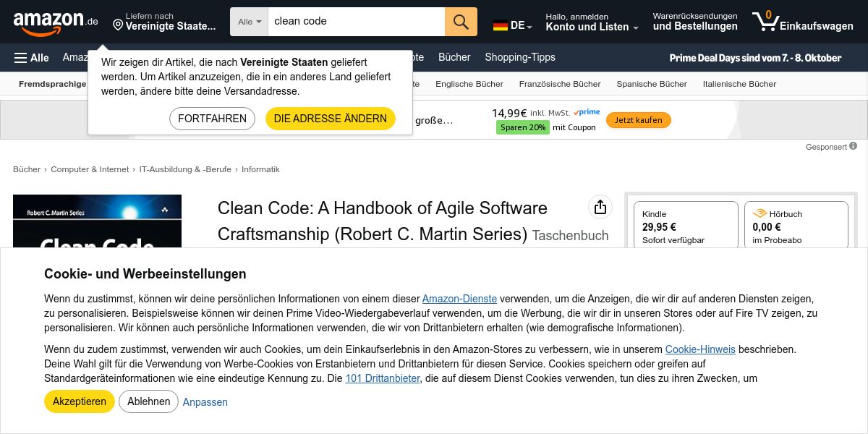
Task: Click the Jetzt kaufen button
Action: (x=639, y=120)
